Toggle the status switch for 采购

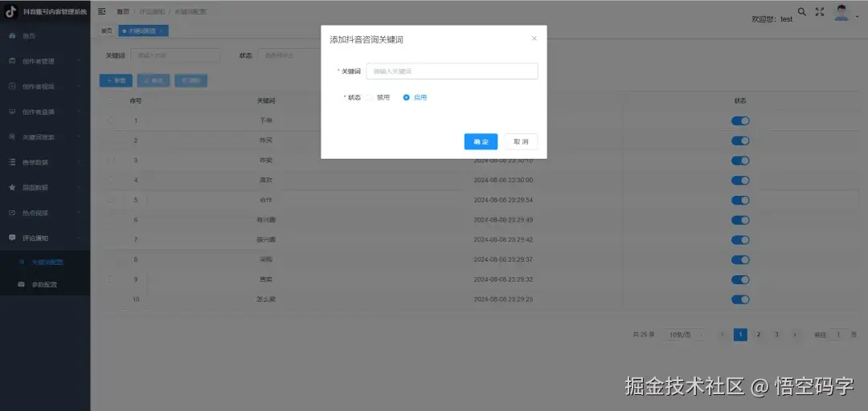(740, 260)
